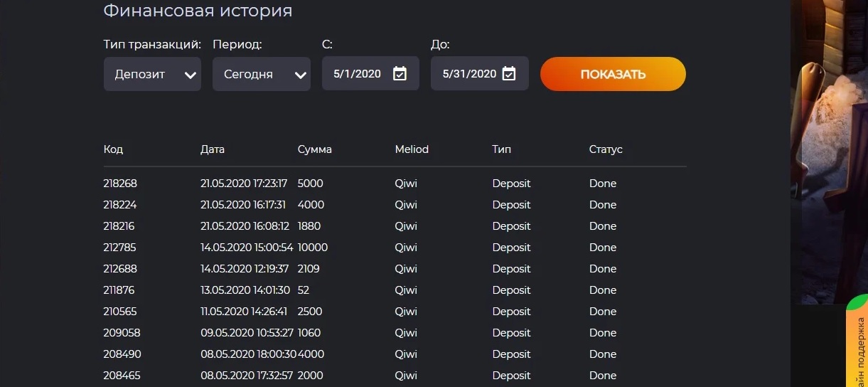Click the Статус column header
The height and width of the screenshot is (387, 868).
point(606,149)
